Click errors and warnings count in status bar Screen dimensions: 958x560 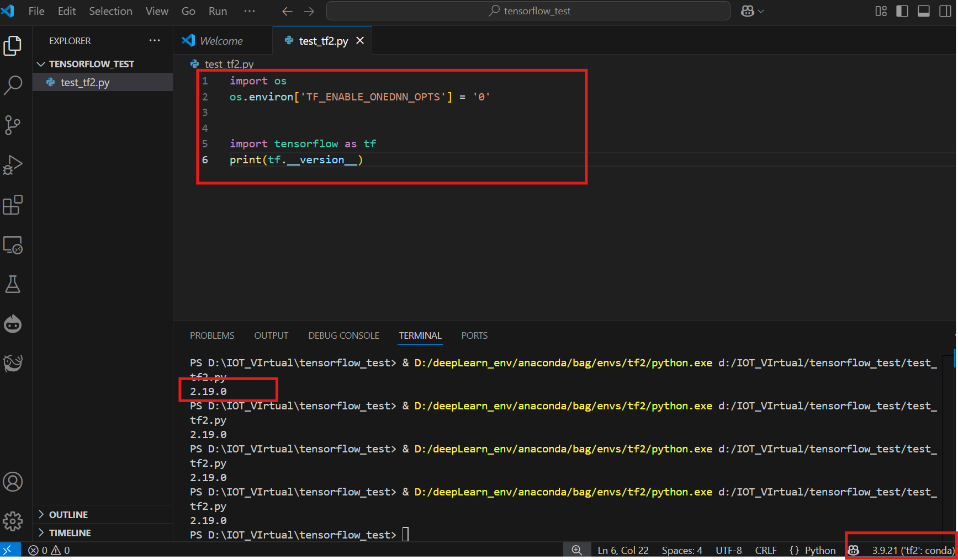coord(49,550)
